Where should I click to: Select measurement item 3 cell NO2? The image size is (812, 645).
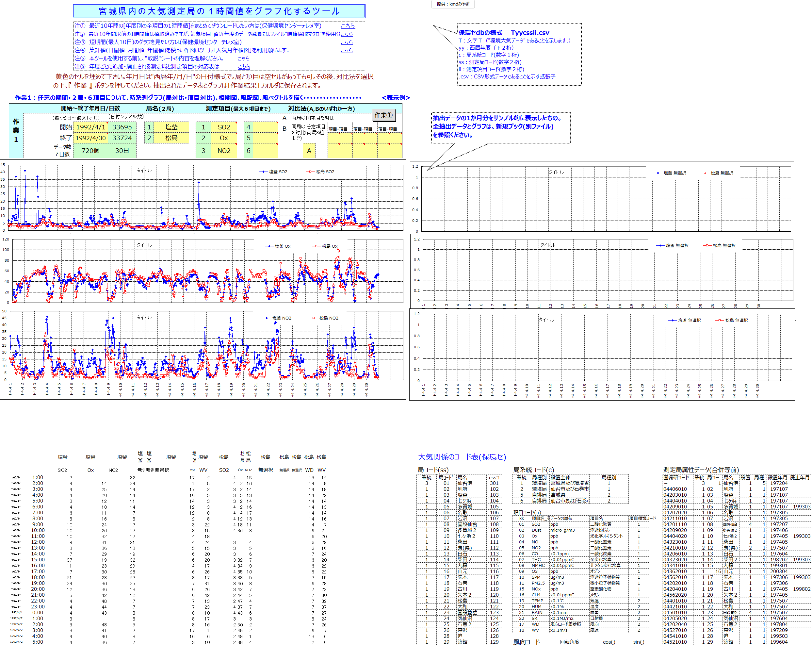(224, 151)
